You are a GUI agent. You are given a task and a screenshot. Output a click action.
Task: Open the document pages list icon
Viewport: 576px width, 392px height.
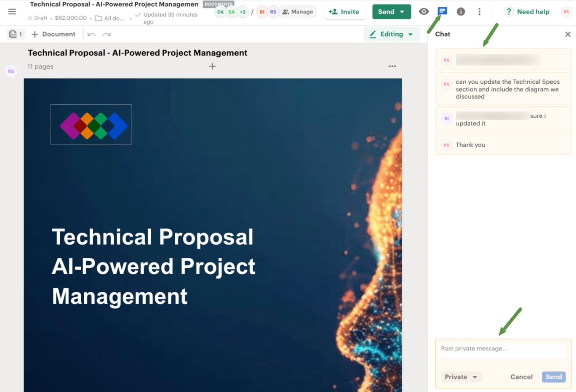pos(16,34)
